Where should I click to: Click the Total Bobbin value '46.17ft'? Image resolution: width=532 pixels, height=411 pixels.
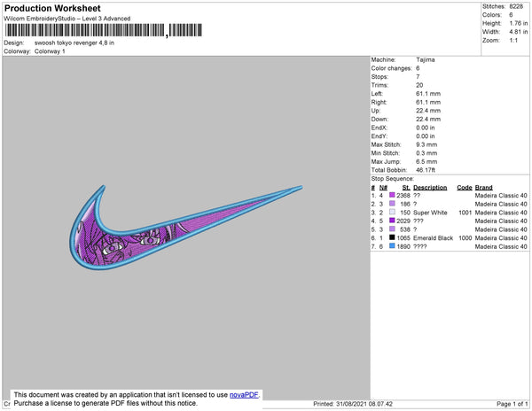coord(426,170)
